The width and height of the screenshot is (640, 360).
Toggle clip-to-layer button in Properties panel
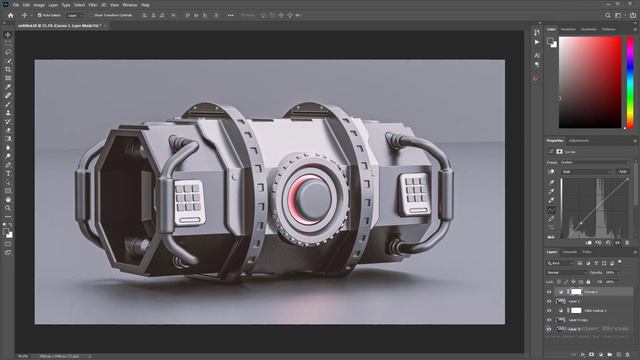click(589, 243)
